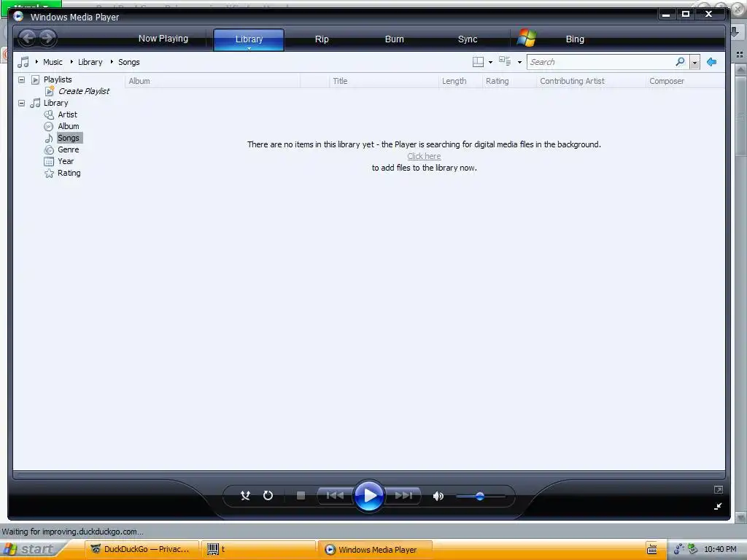Open the layout options dropdown arrow
747x560 pixels.
point(490,63)
